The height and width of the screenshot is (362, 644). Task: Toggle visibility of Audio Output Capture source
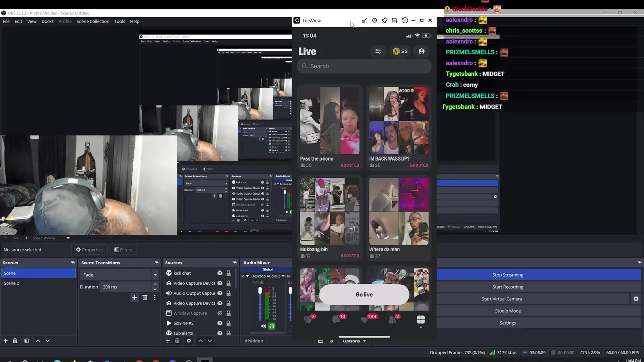(x=220, y=293)
